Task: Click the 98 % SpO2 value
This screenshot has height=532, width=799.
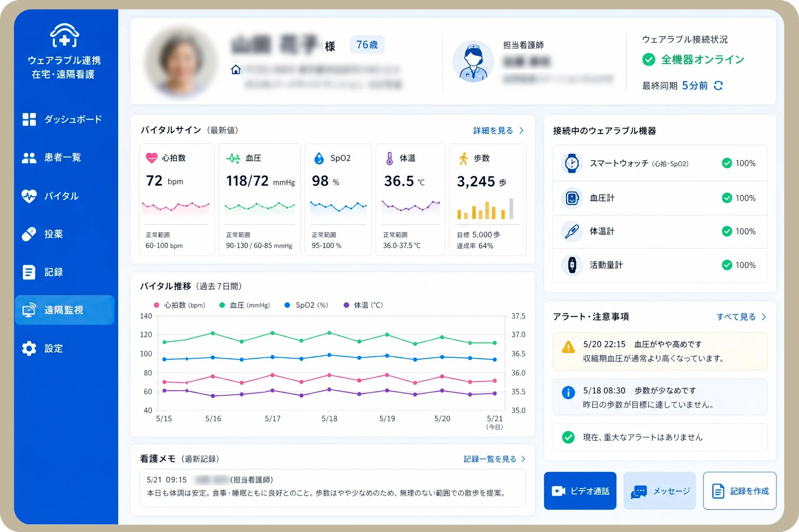Action: coord(325,181)
